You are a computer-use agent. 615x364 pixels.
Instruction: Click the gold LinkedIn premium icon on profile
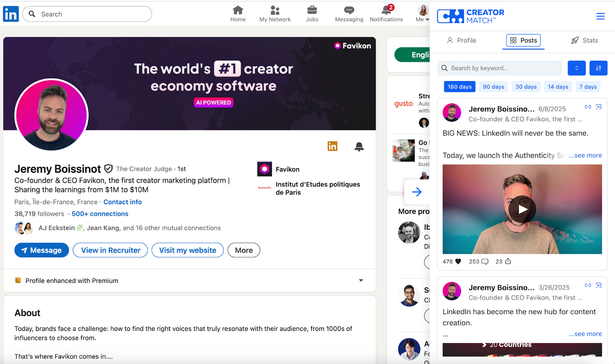(x=332, y=146)
